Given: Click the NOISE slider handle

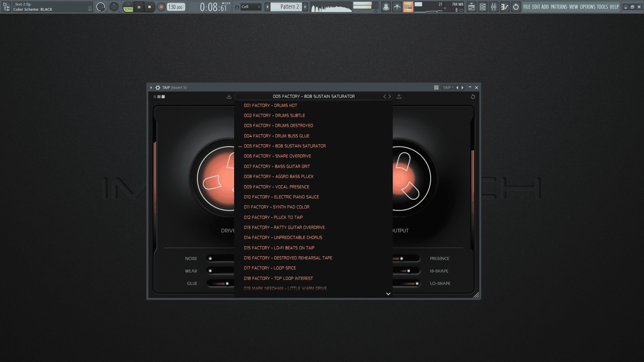Looking at the screenshot, I should (210, 258).
